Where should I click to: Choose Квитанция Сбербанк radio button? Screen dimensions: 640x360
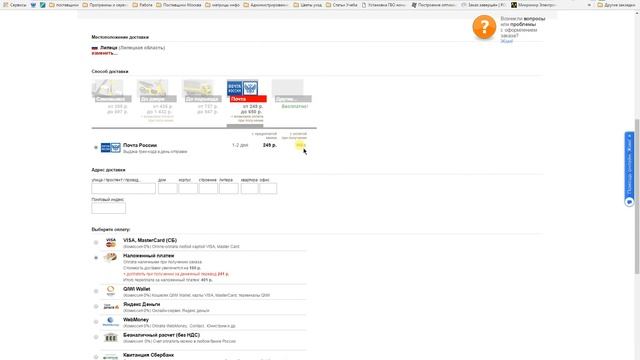point(96,357)
